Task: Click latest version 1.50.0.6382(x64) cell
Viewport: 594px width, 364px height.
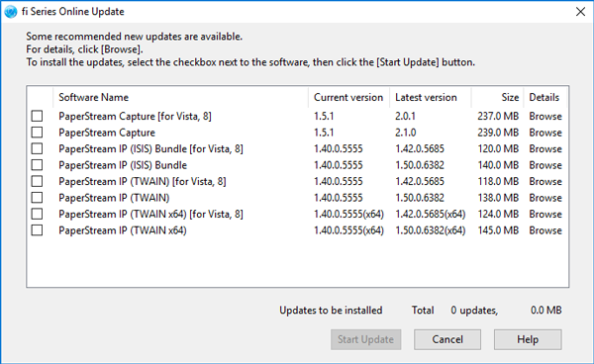Action: click(431, 230)
